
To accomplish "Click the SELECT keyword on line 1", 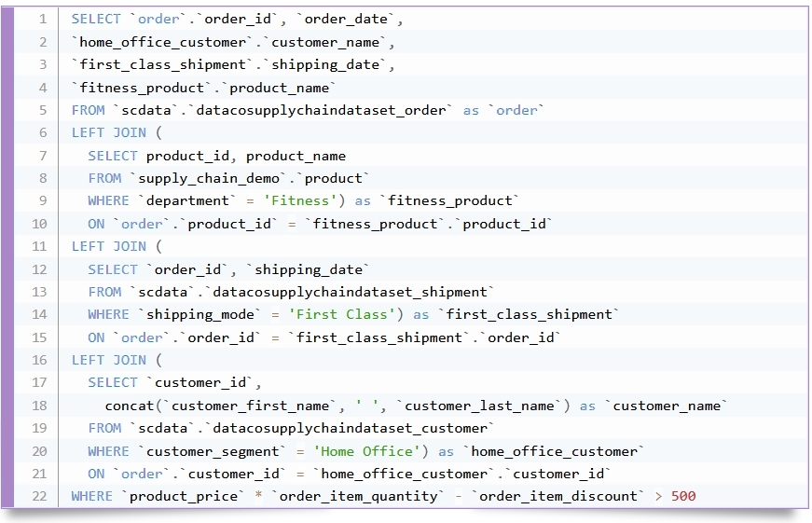I will 96,20.
